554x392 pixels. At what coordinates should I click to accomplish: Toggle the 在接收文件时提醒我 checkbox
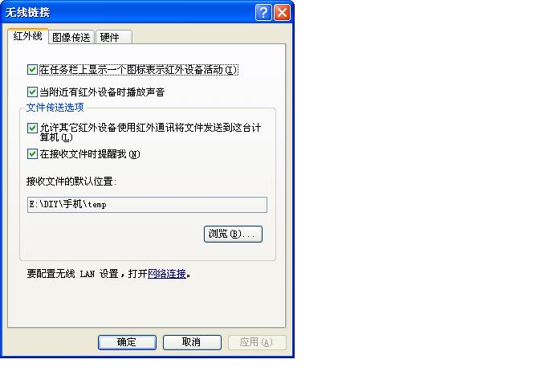[x=32, y=153]
